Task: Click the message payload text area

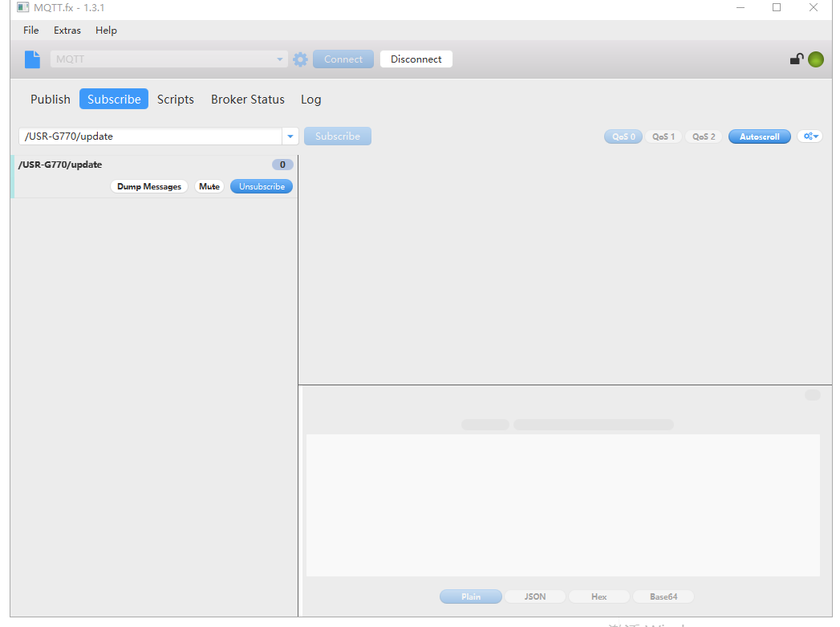Action: pyautogui.click(x=563, y=505)
